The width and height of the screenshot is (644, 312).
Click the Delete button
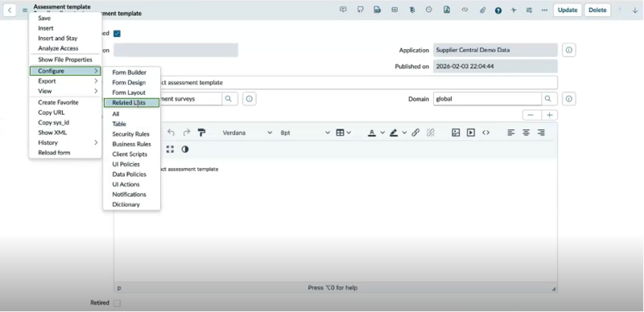click(597, 10)
